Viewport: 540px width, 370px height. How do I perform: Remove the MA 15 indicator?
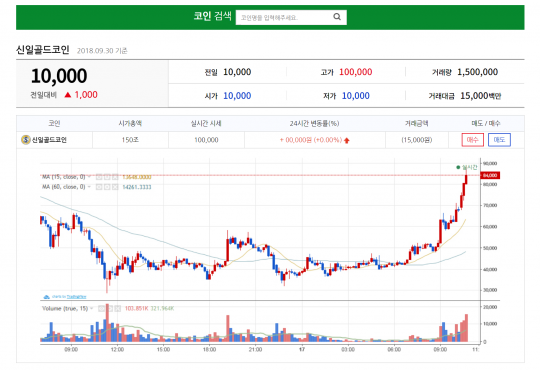point(115,177)
